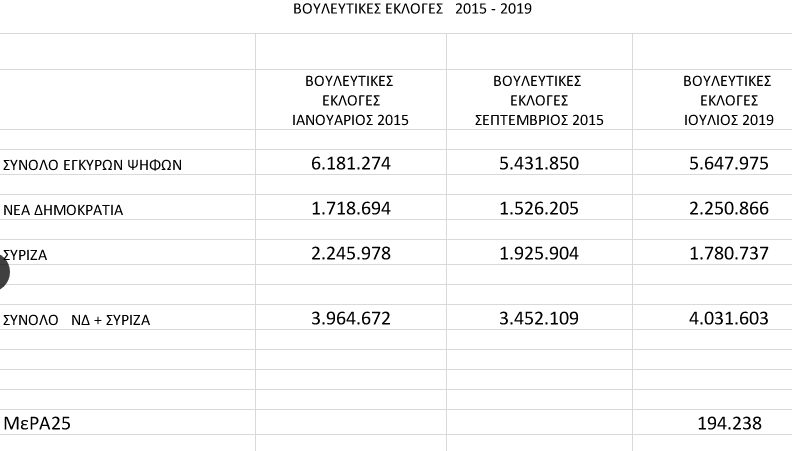
Task: Select cell value 4.031.603
Action: (729, 318)
